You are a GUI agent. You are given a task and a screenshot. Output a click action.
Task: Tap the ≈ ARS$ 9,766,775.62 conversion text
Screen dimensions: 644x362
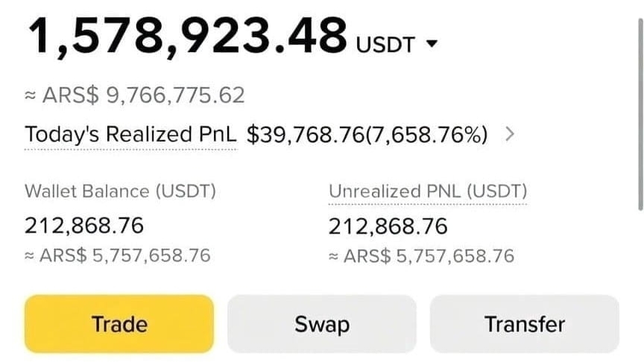[x=135, y=95]
